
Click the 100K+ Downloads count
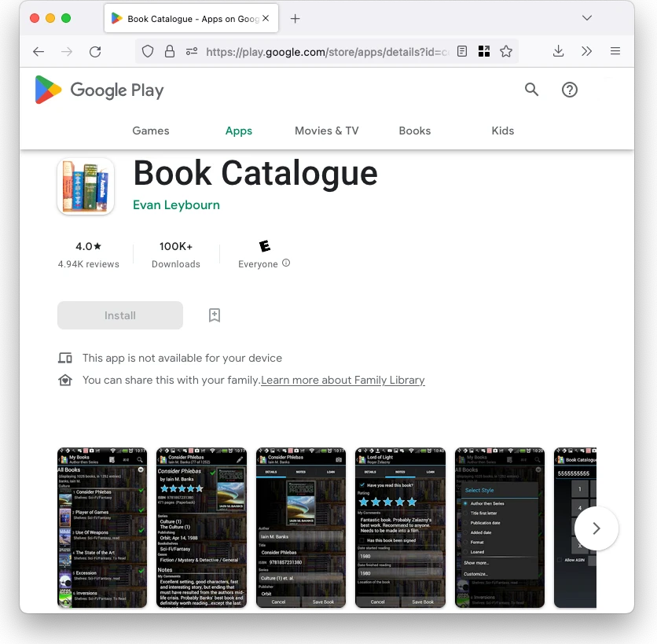[x=176, y=255]
